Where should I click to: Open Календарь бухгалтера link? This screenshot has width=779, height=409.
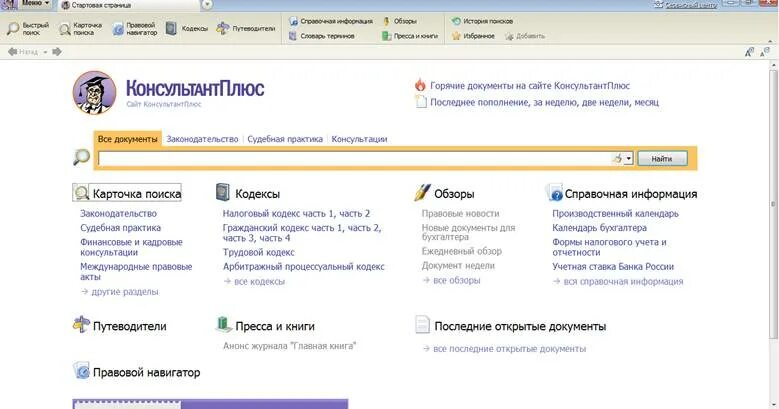coord(599,228)
